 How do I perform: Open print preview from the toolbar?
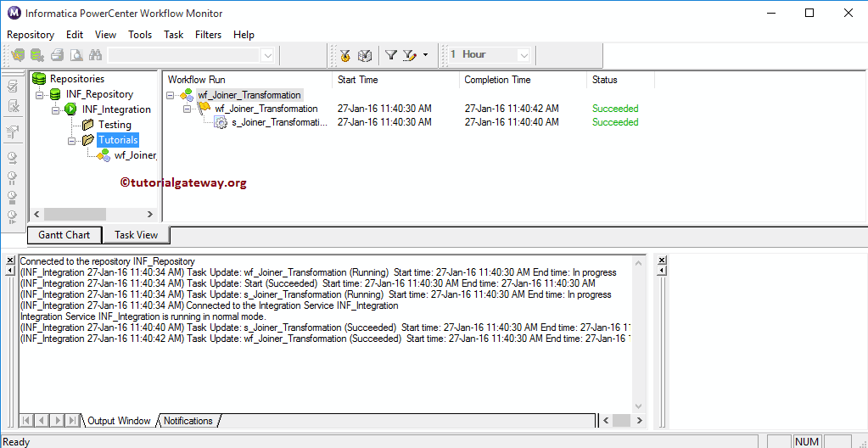(76, 55)
